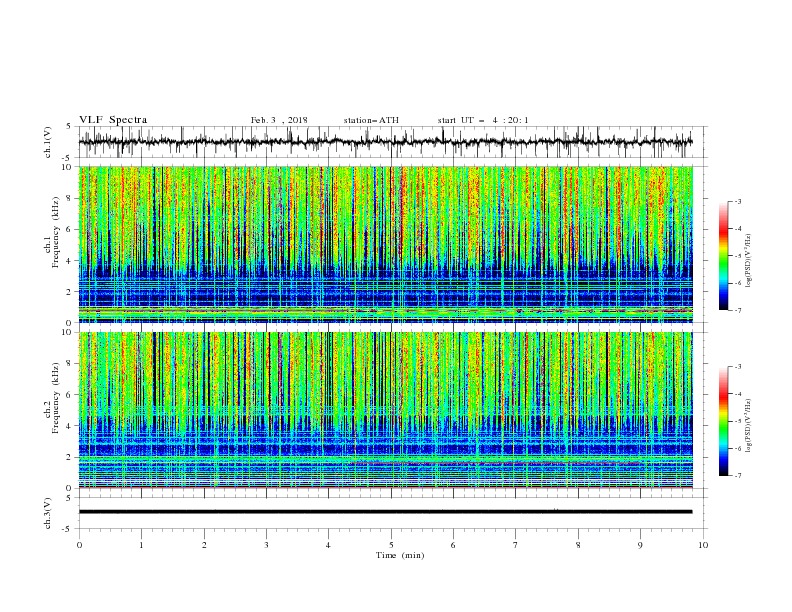792x612 pixels.
Task: Click the ch.1 colorbar log(PSD) label
Action: (749, 261)
